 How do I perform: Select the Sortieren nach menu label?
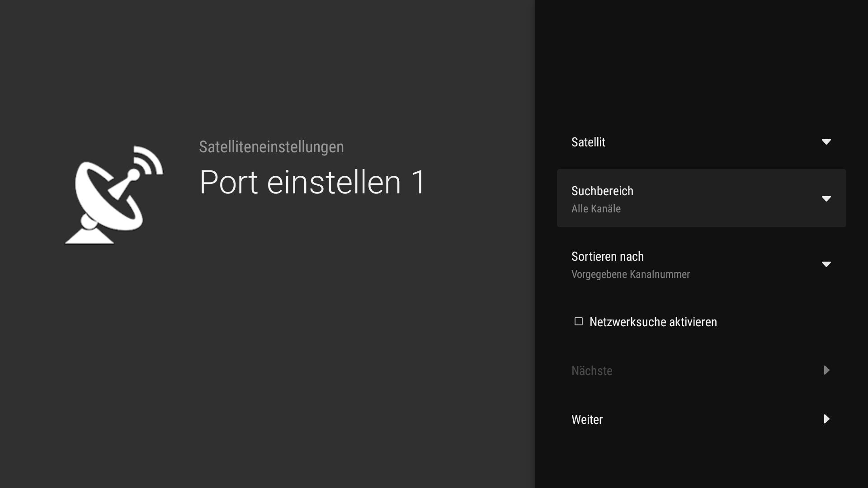607,257
